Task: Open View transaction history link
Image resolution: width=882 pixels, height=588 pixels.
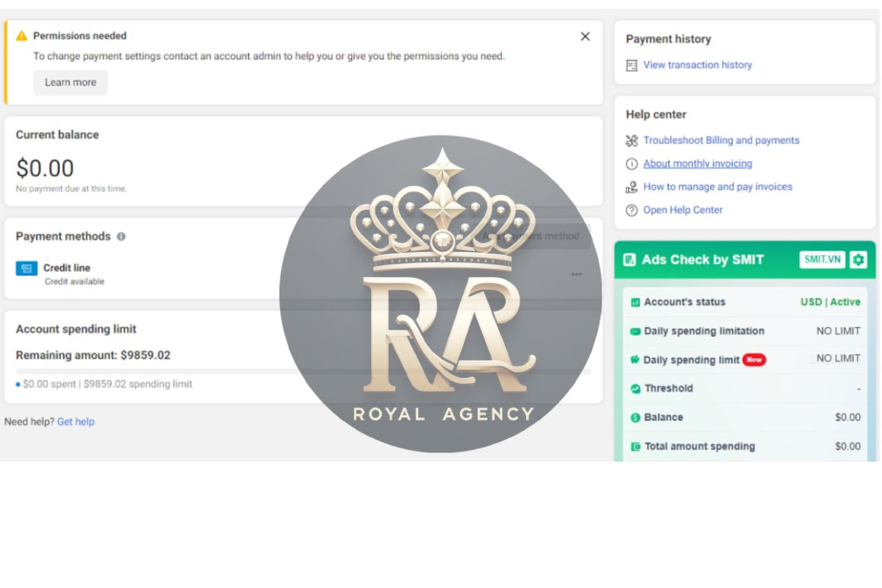Action: [698, 65]
